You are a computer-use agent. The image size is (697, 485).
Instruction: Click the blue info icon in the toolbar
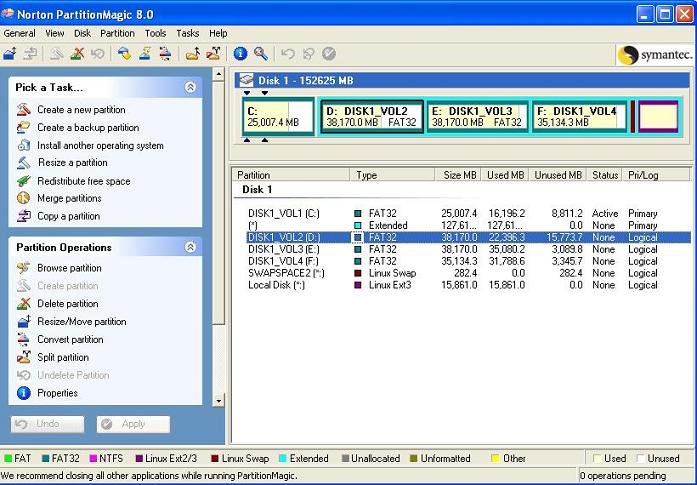240,54
